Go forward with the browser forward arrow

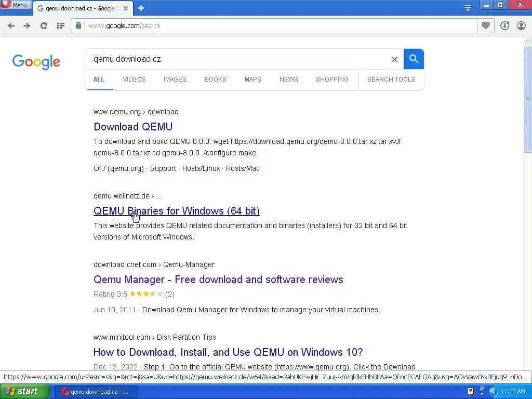pyautogui.click(x=27, y=26)
